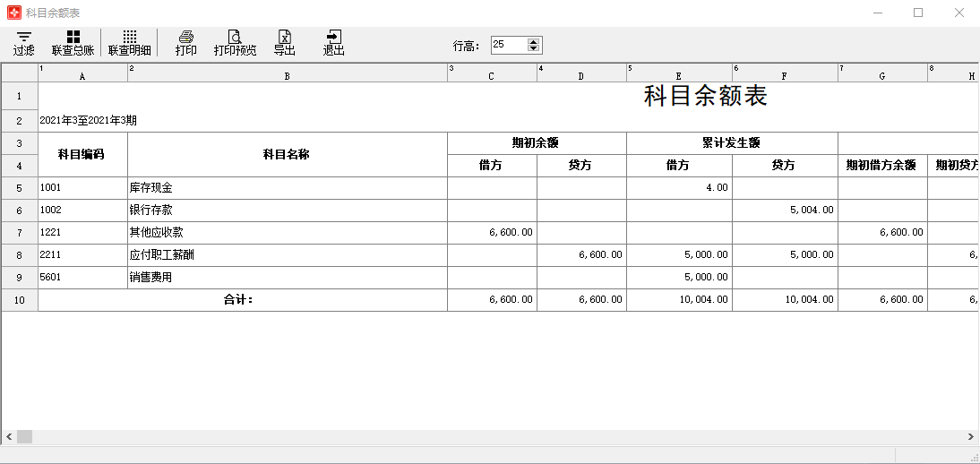Screen dimensions: 980x464
Task: Click account code 1221 cell
Action: (x=82, y=233)
